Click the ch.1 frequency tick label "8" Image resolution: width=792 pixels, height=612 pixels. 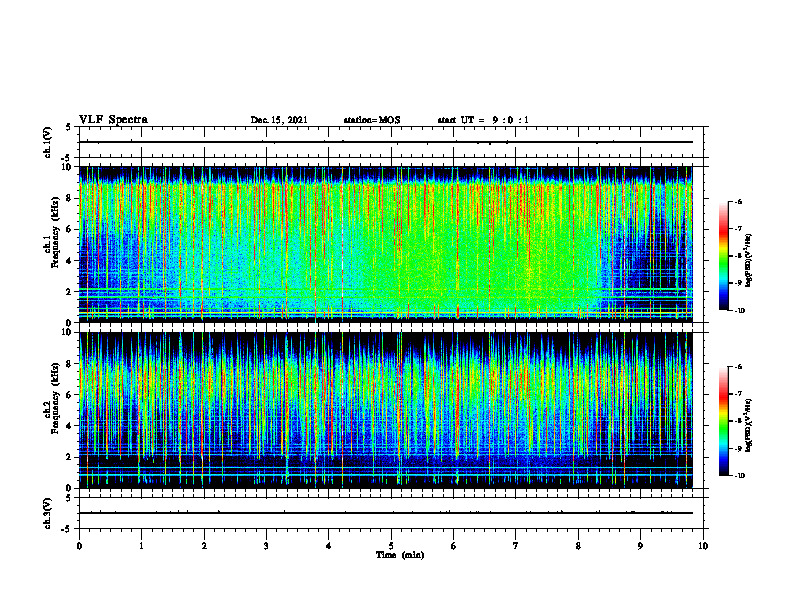(x=70, y=198)
